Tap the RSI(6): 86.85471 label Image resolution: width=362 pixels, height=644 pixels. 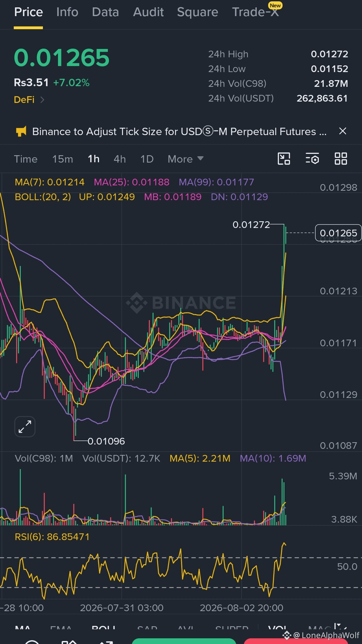[x=52, y=537]
